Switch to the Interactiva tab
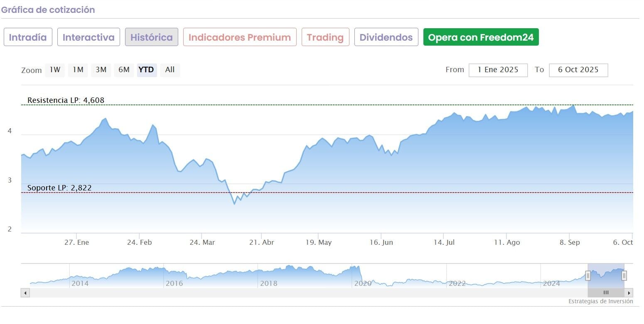This screenshot has width=644, height=324. coord(88,37)
